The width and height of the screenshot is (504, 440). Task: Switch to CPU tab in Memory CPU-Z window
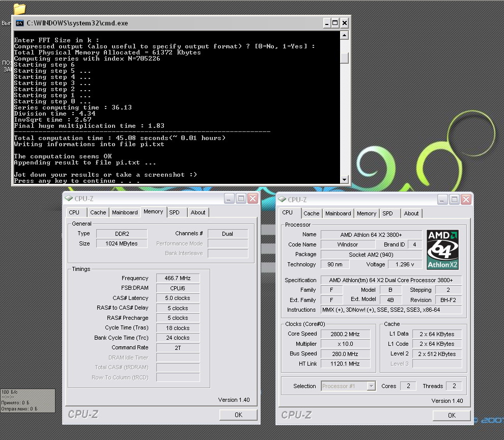click(74, 212)
